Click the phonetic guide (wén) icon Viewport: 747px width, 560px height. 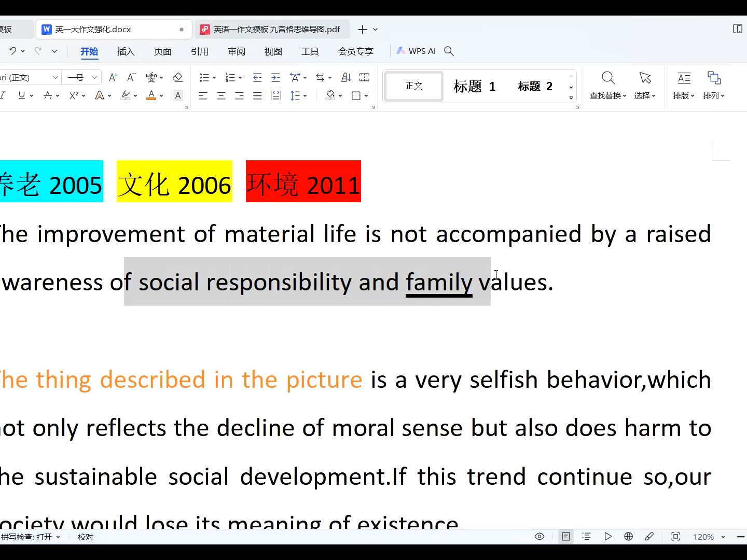tap(151, 77)
